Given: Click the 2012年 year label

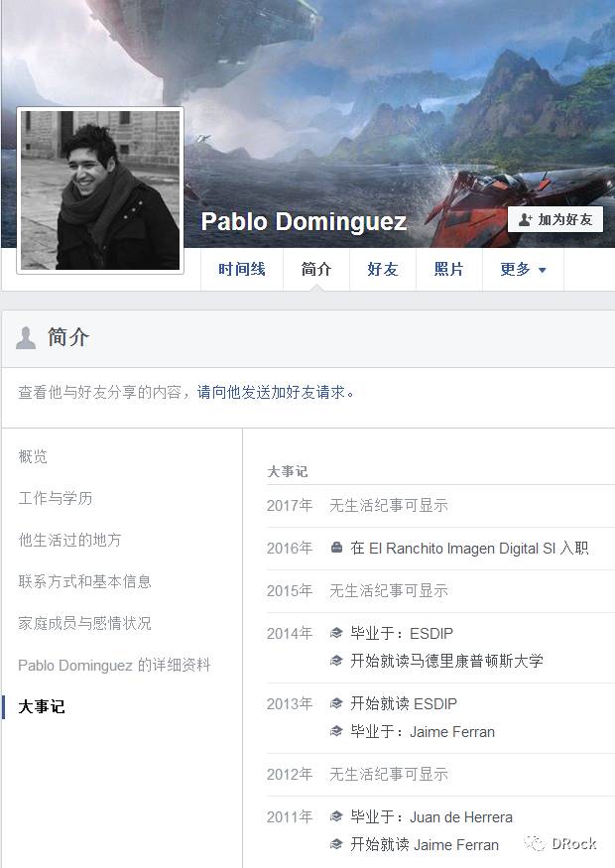Looking at the screenshot, I should 290,774.
